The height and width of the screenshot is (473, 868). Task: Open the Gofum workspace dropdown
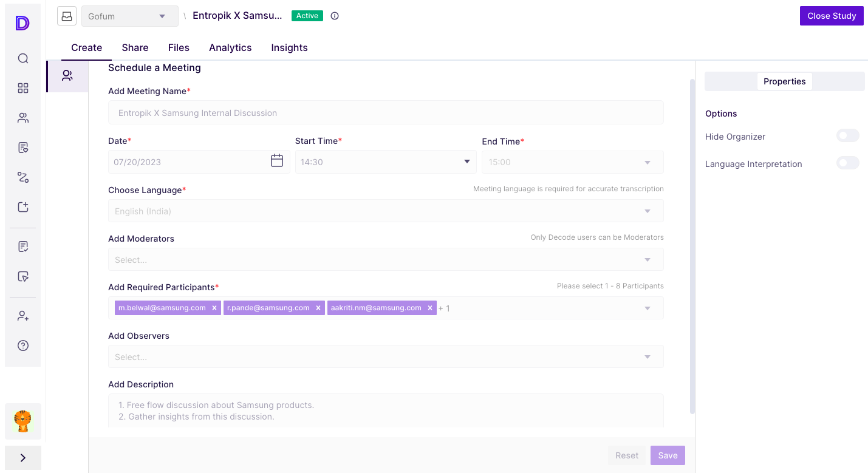(x=130, y=16)
